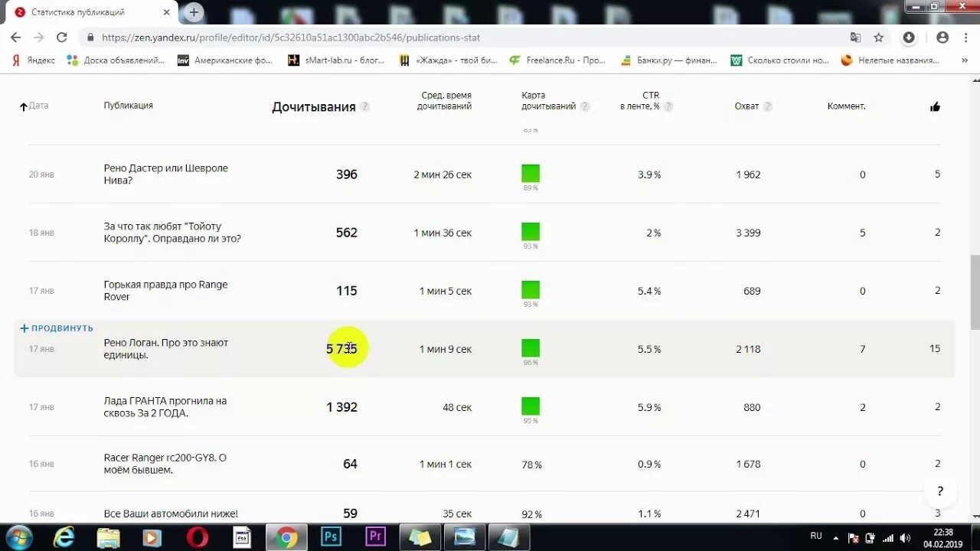Click the reach value 3 399
The image size is (980, 551).
point(748,233)
